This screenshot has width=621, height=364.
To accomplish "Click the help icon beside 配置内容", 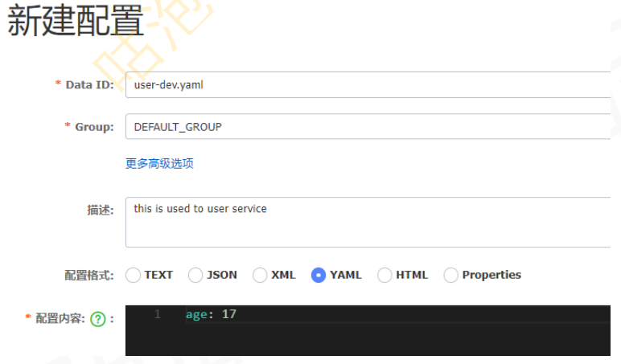I will point(97,319).
